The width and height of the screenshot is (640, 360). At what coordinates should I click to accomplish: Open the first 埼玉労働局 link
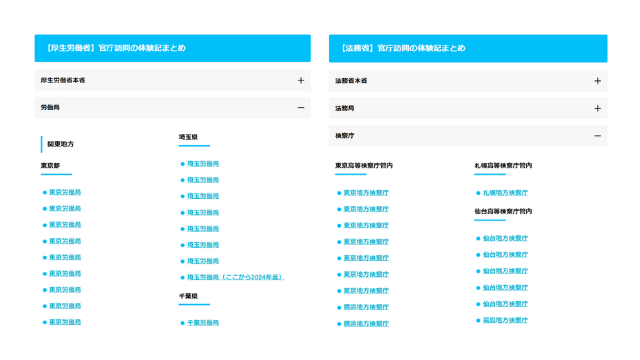click(203, 164)
